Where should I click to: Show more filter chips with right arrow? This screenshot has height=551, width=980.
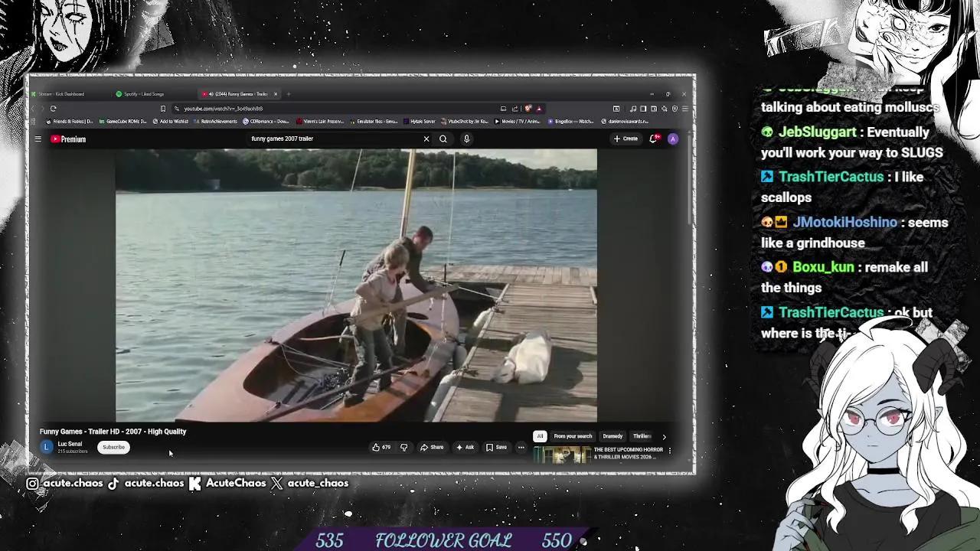(x=664, y=436)
